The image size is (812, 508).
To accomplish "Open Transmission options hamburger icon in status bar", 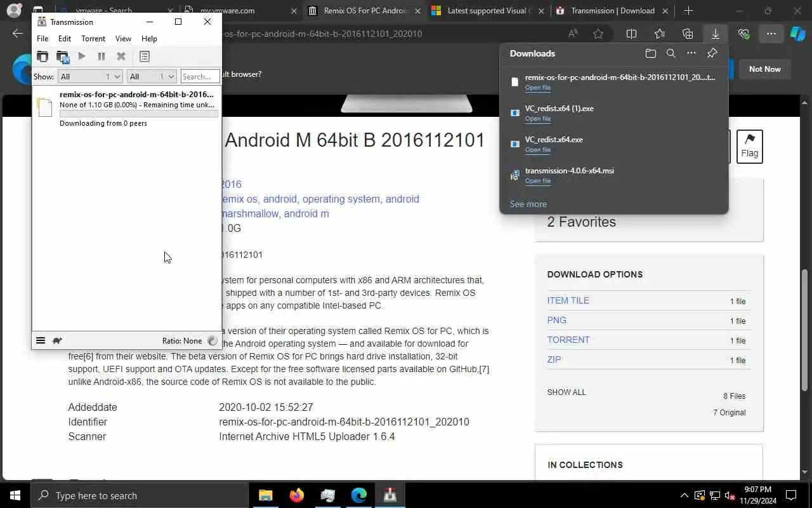I will [41, 340].
